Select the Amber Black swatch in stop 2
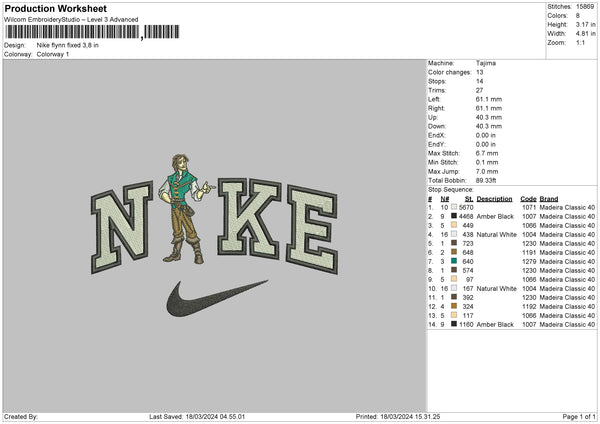This screenshot has width=600, height=424. pyautogui.click(x=454, y=216)
